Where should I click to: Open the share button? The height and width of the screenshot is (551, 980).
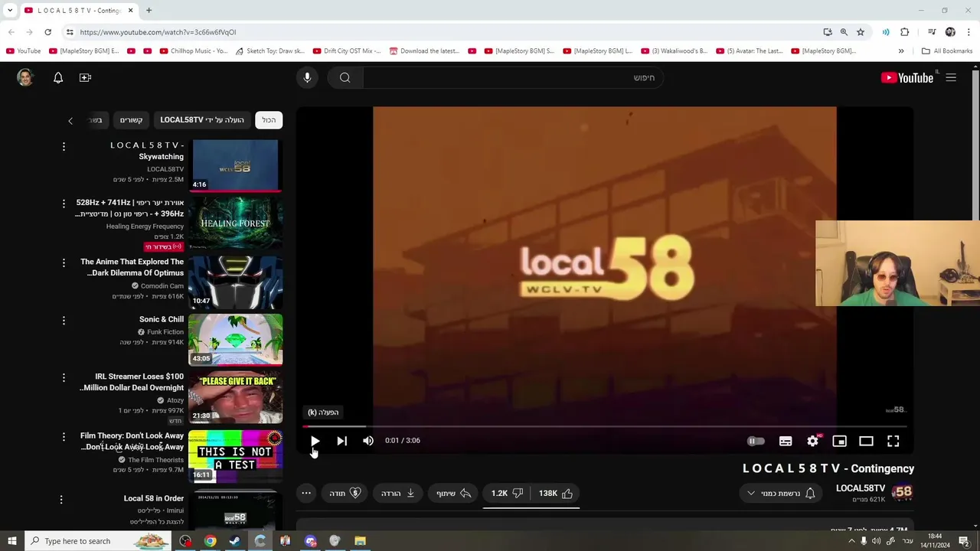click(453, 494)
